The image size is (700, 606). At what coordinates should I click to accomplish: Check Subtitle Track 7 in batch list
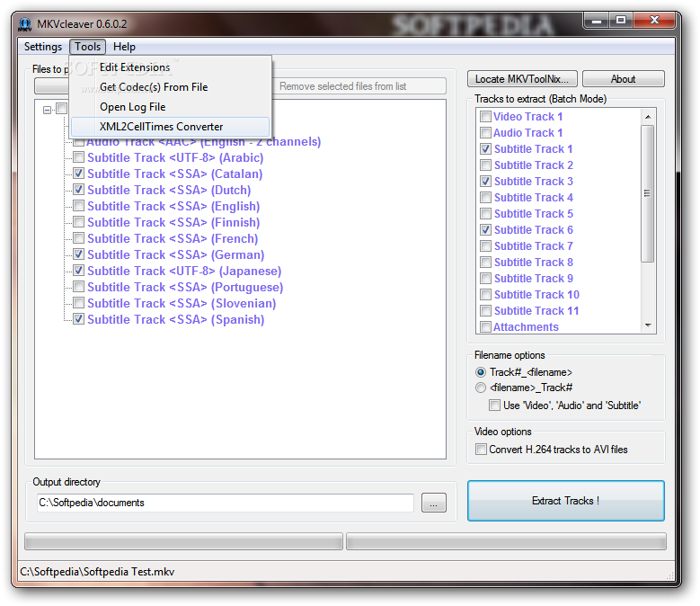point(486,246)
